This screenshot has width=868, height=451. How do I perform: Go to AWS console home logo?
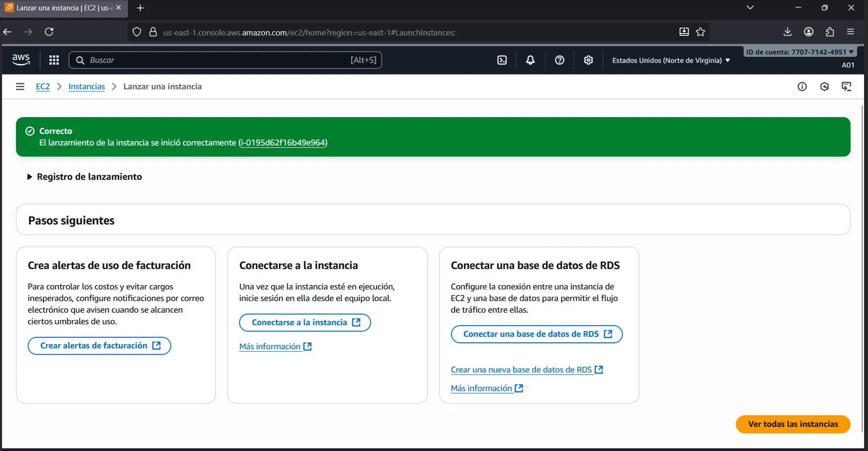[21, 60]
